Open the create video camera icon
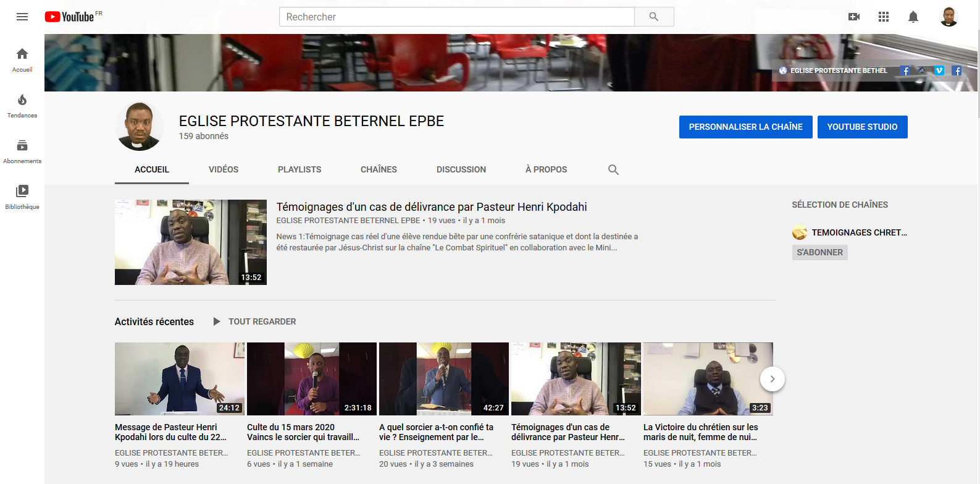Image resolution: width=980 pixels, height=484 pixels. (x=854, y=17)
